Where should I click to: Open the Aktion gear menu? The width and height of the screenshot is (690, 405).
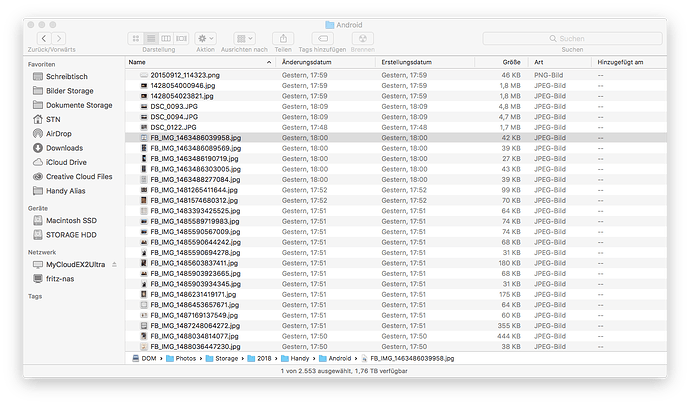(206, 38)
